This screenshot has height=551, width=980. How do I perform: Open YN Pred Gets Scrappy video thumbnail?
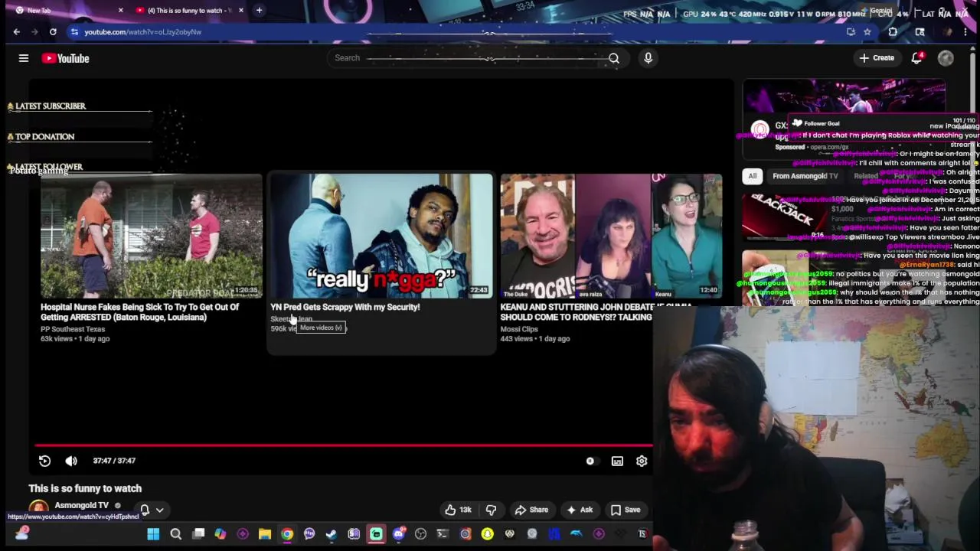click(381, 236)
